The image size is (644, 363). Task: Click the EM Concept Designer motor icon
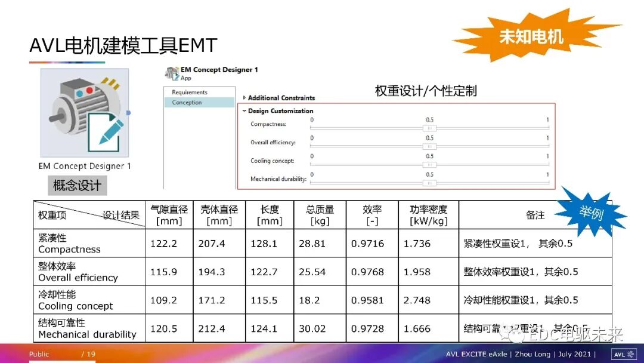pos(85,113)
